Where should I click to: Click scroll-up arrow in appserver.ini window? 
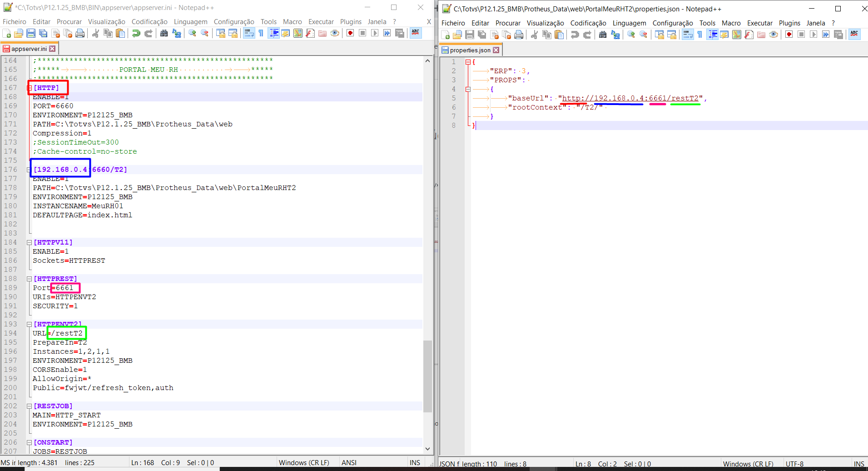427,60
